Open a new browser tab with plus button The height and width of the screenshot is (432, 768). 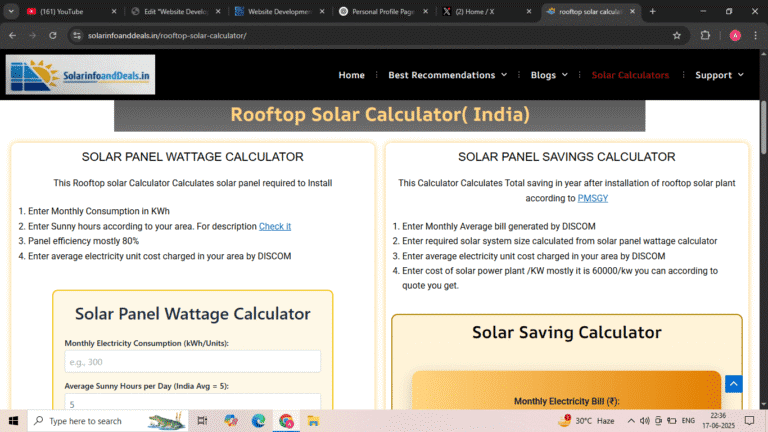tap(653, 11)
